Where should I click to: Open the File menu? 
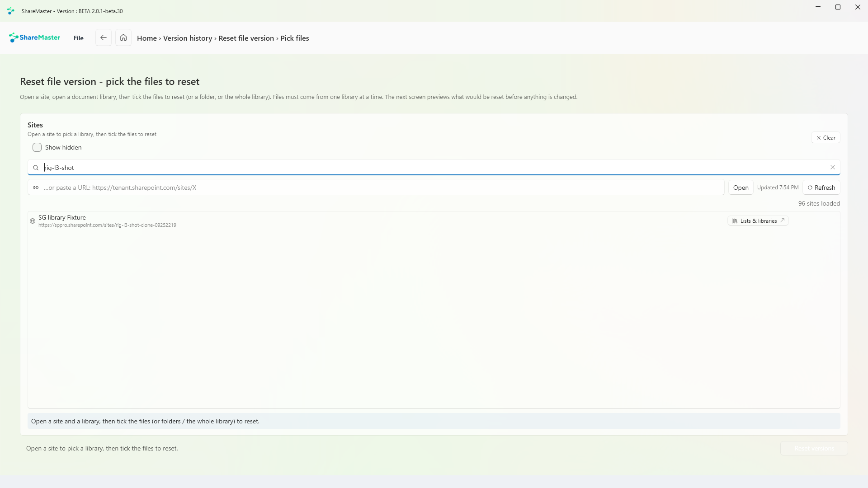[79, 38]
